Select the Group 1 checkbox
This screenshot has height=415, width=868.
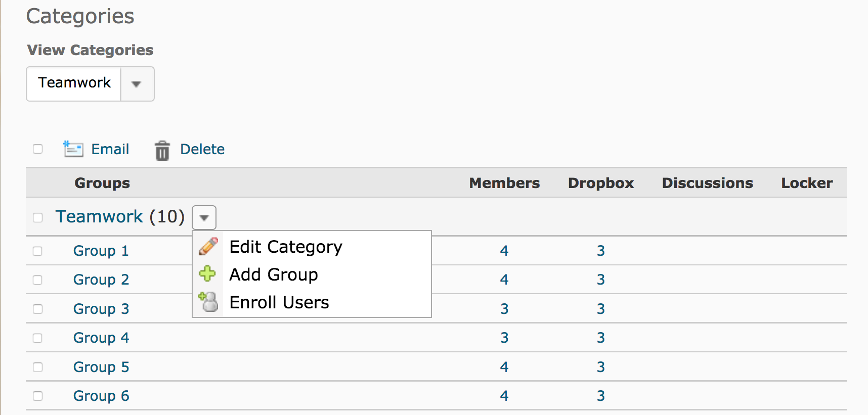click(x=37, y=251)
